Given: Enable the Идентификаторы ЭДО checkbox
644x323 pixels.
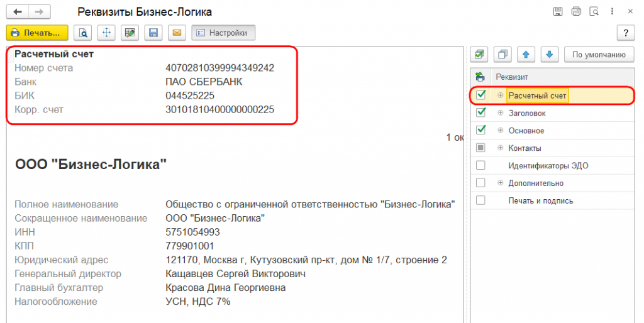Looking at the screenshot, I should click(x=480, y=165).
